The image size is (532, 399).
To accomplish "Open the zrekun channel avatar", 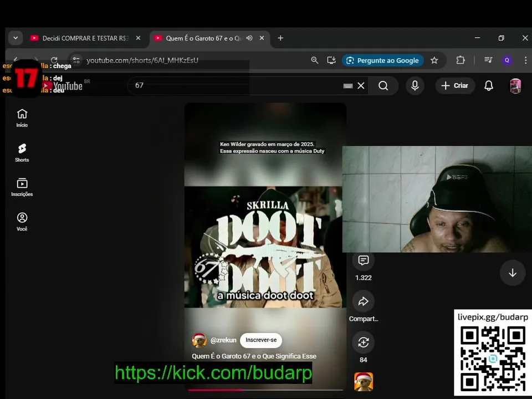I will (199, 340).
